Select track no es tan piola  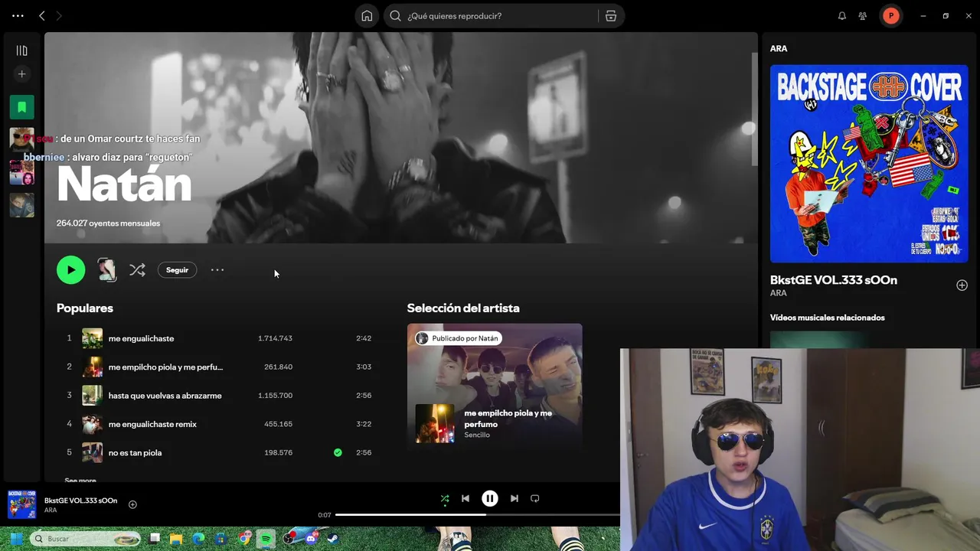[x=135, y=452]
